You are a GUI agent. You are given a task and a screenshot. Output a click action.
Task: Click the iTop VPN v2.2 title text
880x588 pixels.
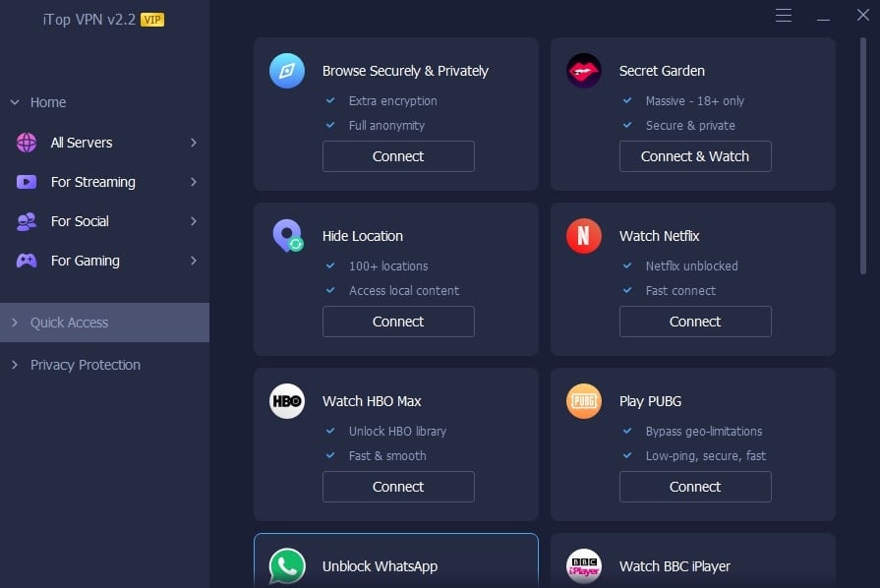[x=89, y=20]
